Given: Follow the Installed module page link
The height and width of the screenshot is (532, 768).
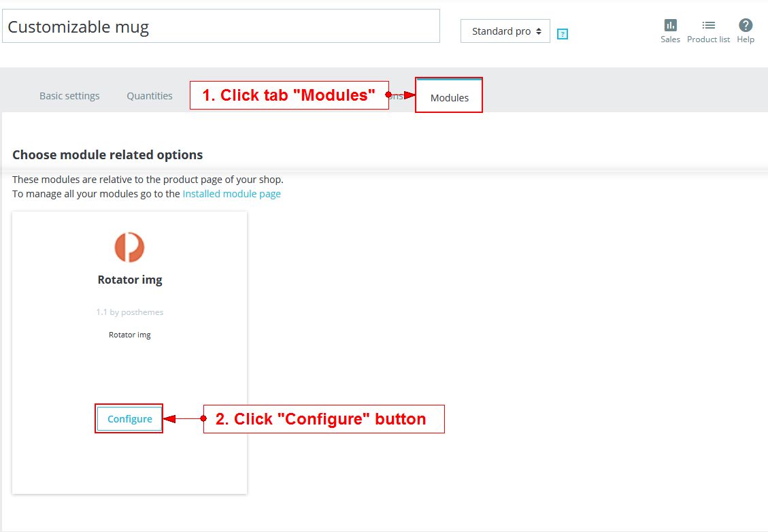Looking at the screenshot, I should pyautogui.click(x=231, y=194).
